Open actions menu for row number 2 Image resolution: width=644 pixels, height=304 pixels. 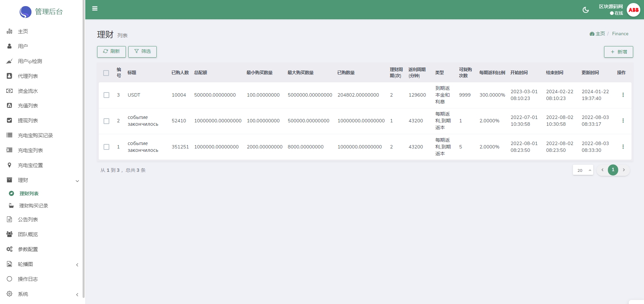point(623,121)
